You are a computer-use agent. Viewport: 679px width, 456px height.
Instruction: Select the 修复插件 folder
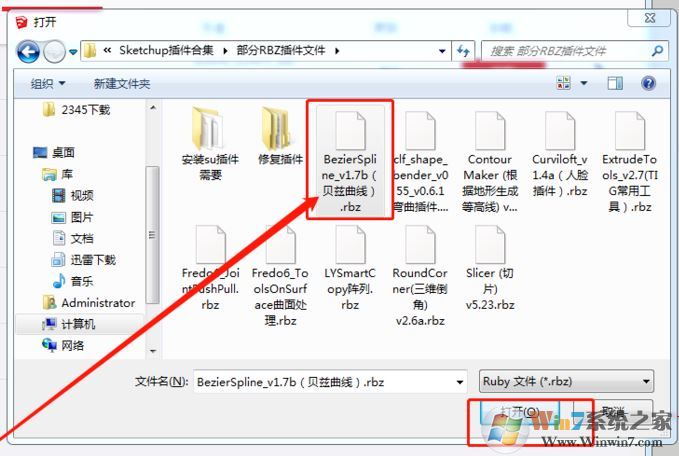click(x=280, y=136)
